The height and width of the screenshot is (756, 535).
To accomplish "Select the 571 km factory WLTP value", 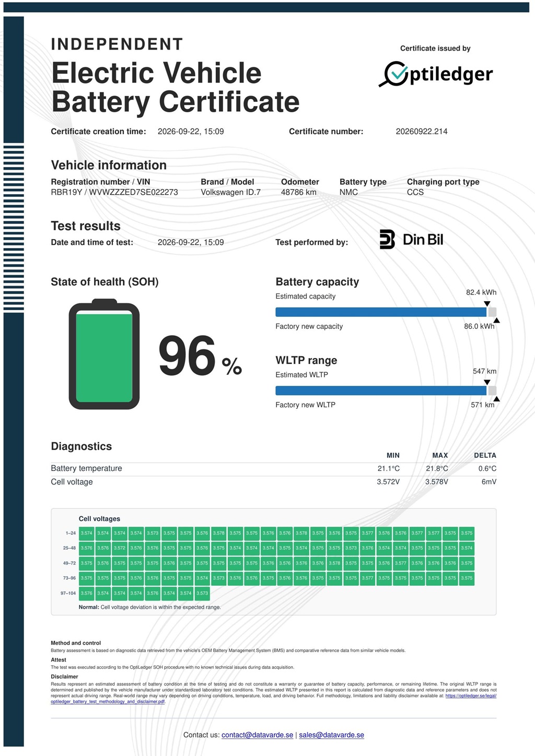I will click(x=482, y=405).
